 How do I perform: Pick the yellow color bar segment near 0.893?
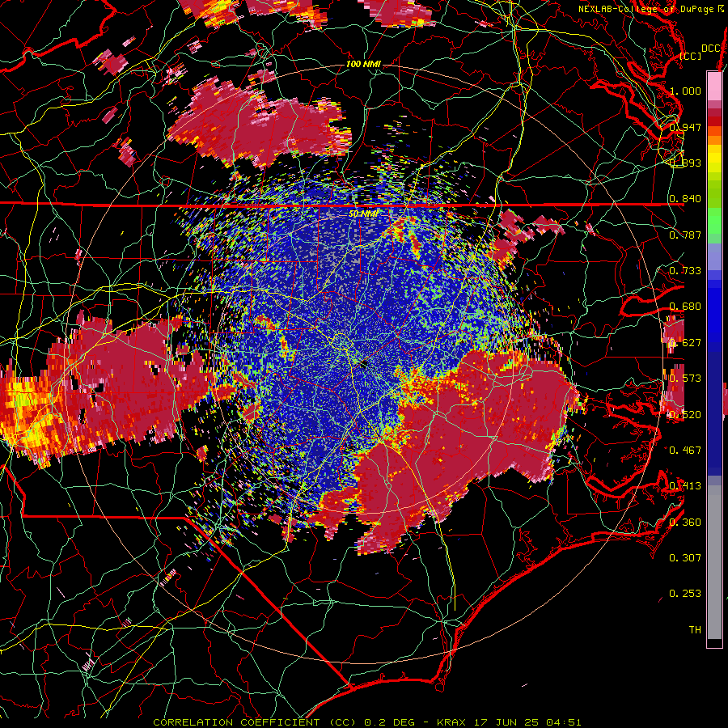pyautogui.click(x=714, y=159)
